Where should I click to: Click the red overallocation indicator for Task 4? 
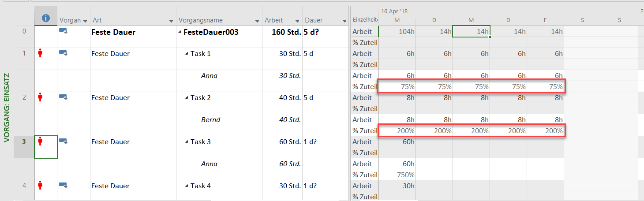pyautogui.click(x=41, y=186)
